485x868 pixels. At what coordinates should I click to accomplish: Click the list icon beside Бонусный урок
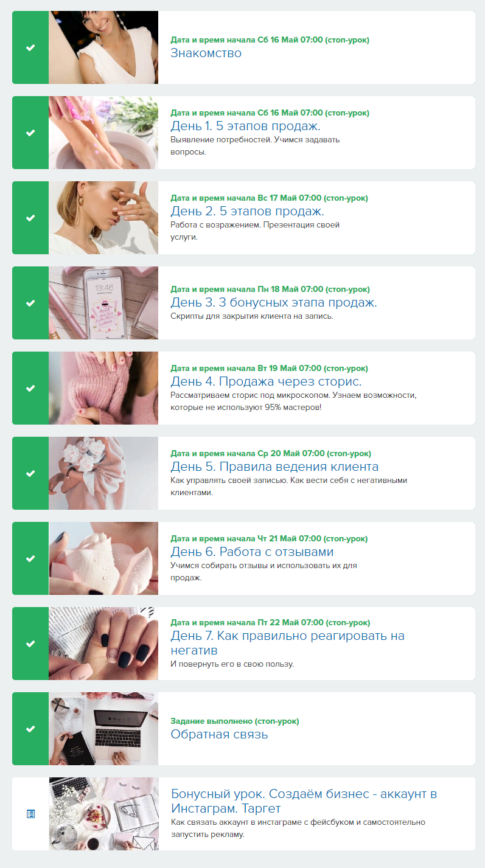click(x=30, y=814)
